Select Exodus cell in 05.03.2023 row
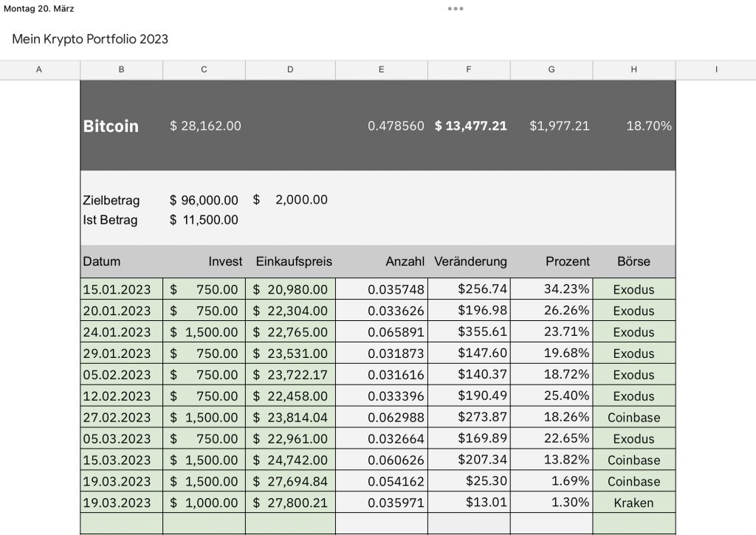Viewport: 756px width, 535px height. [x=634, y=438]
